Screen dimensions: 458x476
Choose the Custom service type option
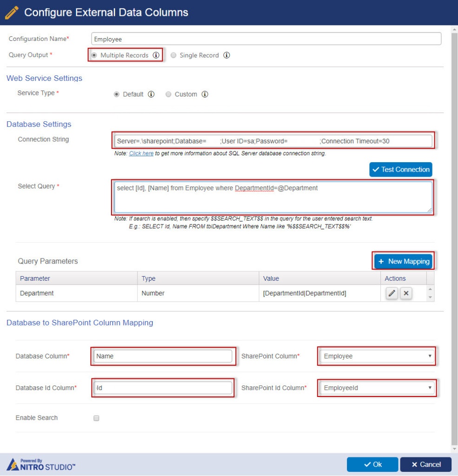[x=168, y=94]
